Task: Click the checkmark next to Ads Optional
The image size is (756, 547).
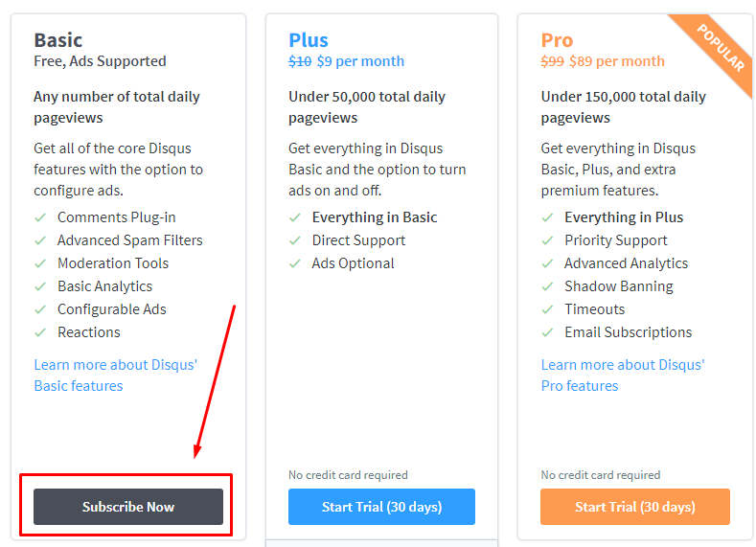Action: (295, 263)
